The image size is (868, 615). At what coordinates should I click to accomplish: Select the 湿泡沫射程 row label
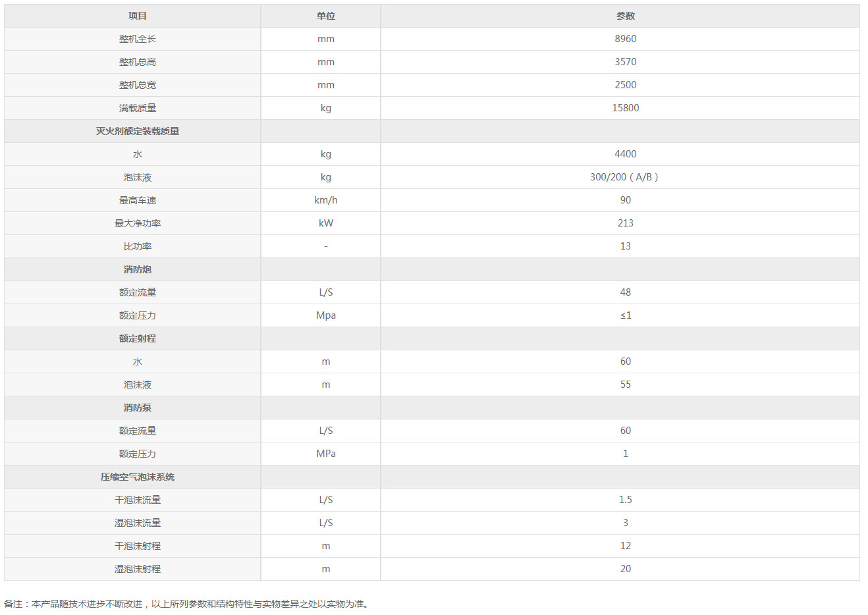tap(138, 569)
